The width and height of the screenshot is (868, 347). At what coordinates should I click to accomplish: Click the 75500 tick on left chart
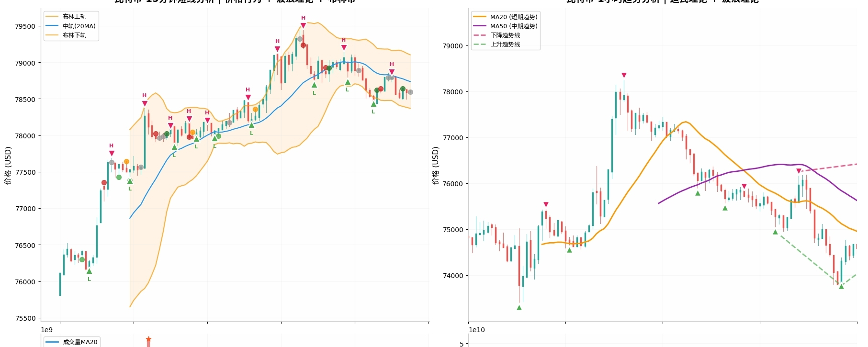(x=25, y=318)
